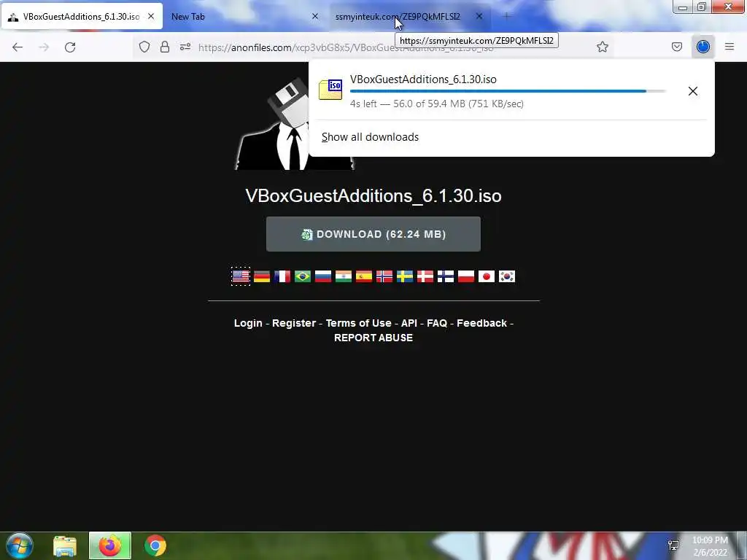The image size is (747, 560).
Task: Select the Japanese flag language
Action: click(487, 276)
